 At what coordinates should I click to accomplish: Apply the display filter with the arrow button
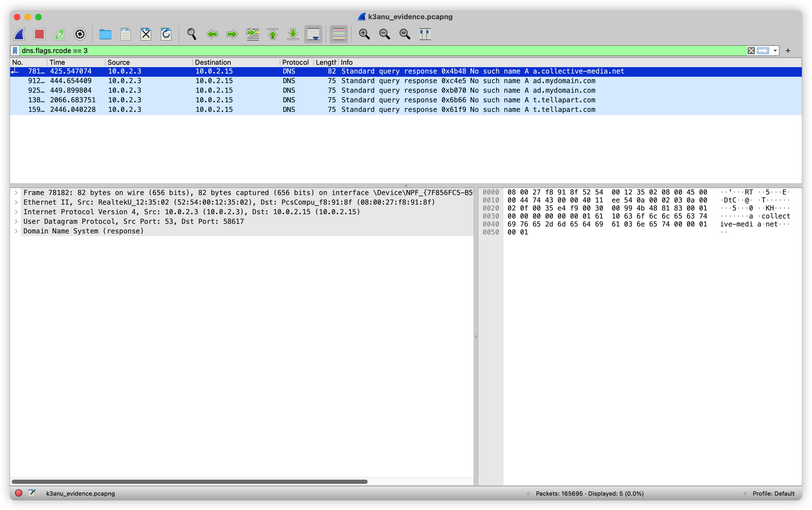point(763,51)
